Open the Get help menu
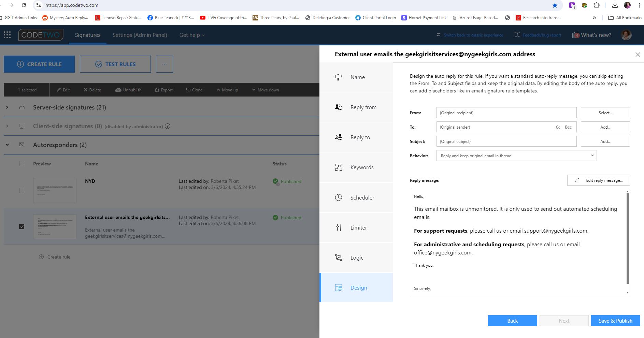This screenshot has height=338, width=644. point(192,35)
